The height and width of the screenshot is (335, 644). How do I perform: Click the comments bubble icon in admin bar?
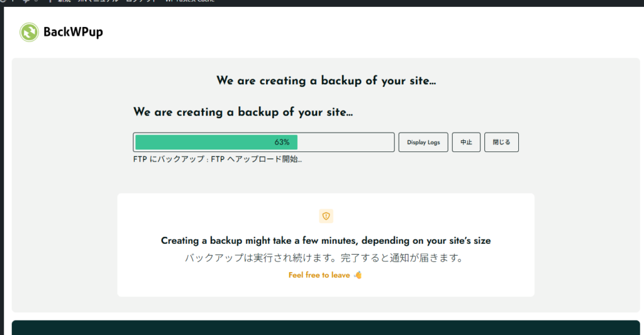click(27, 1)
